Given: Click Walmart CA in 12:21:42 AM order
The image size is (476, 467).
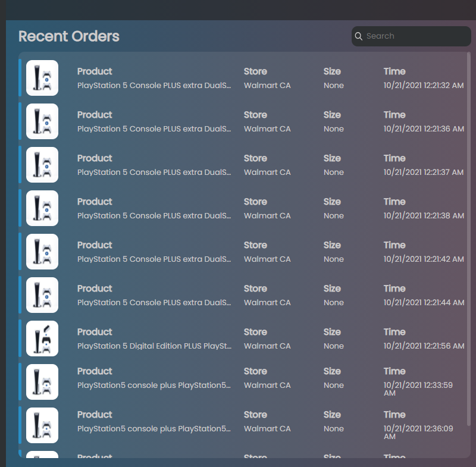Looking at the screenshot, I should tap(267, 259).
